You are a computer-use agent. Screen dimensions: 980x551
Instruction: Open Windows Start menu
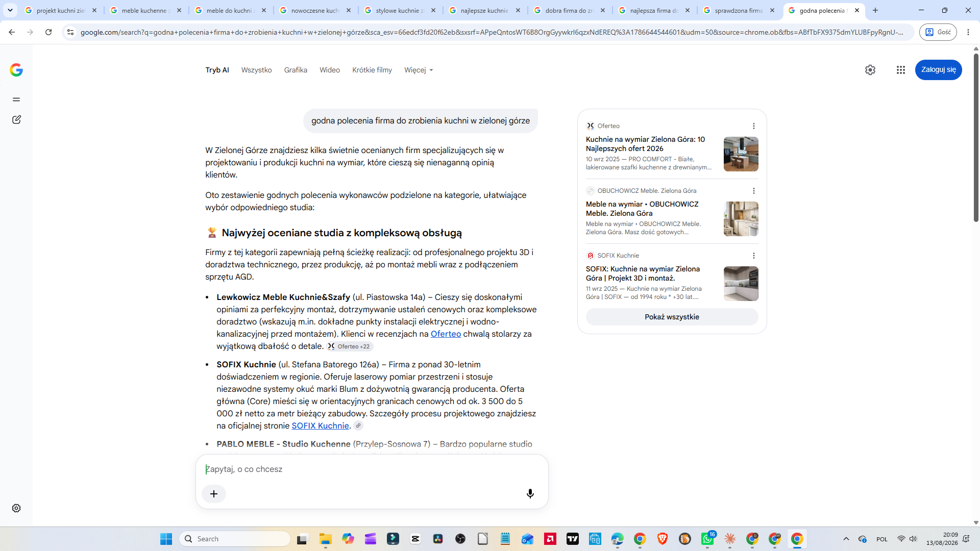166,539
